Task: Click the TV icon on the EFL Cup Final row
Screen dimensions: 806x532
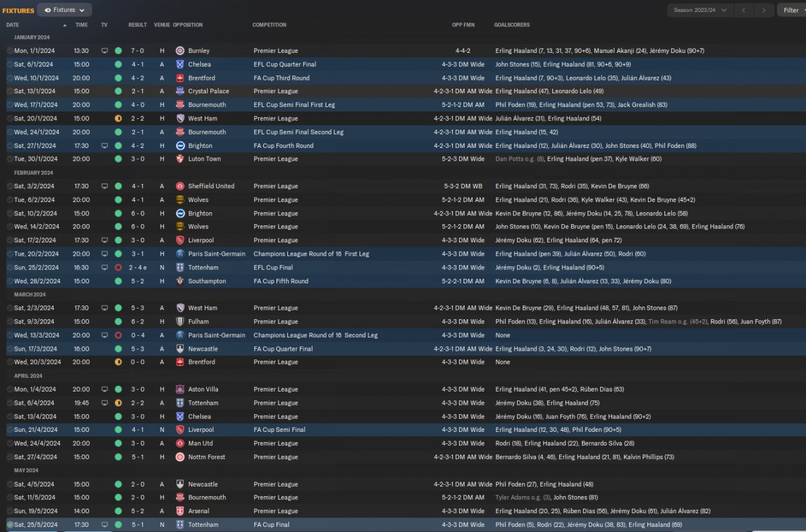Action: (105, 268)
